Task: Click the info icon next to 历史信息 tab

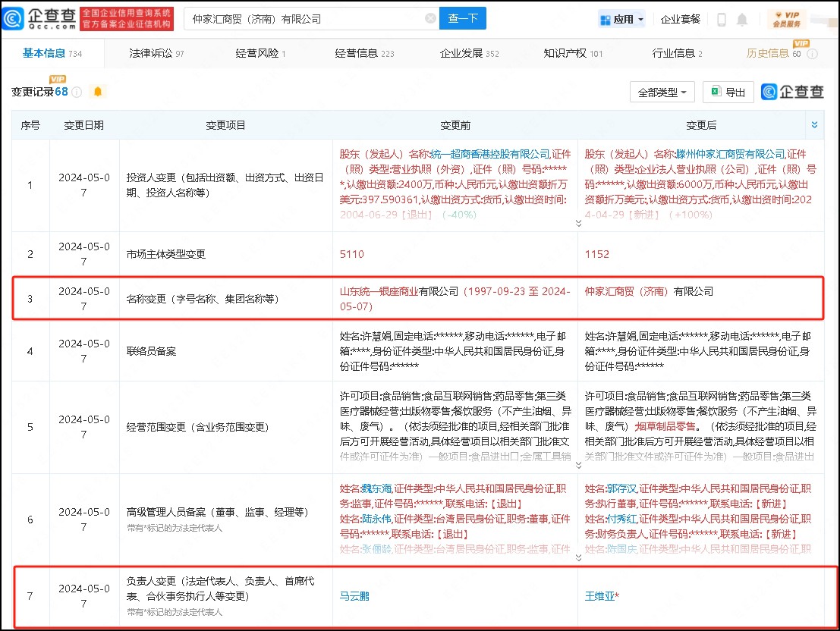Action: 812,54
